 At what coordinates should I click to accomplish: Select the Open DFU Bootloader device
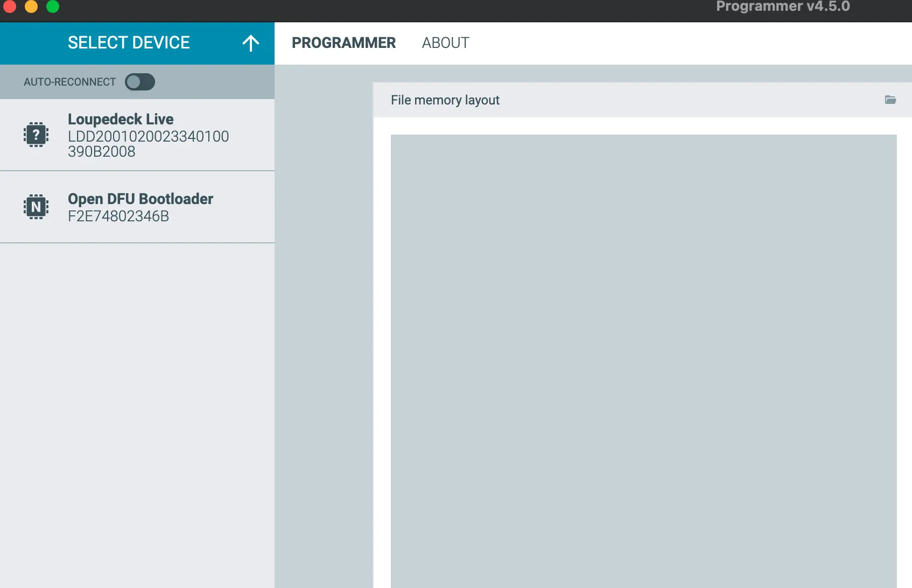[137, 206]
